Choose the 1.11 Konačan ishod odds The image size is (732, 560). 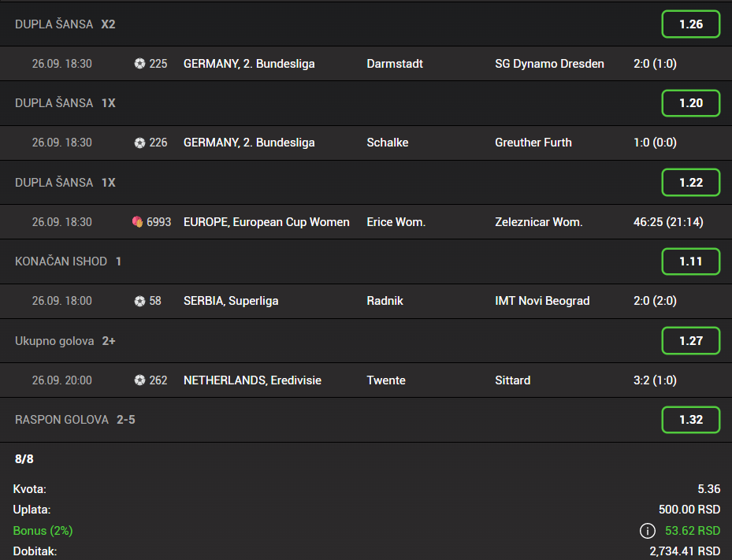pos(691,261)
